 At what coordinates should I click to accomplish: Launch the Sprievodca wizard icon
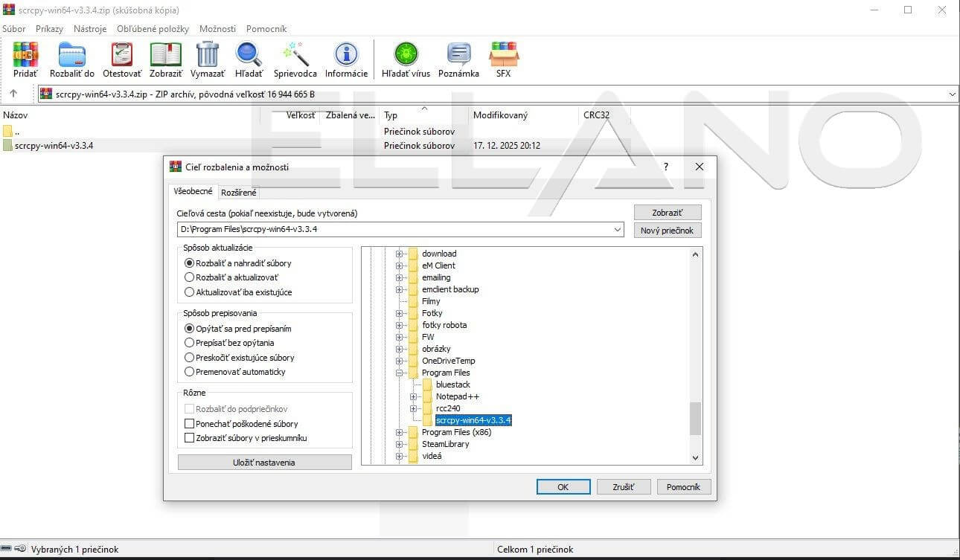tap(295, 55)
